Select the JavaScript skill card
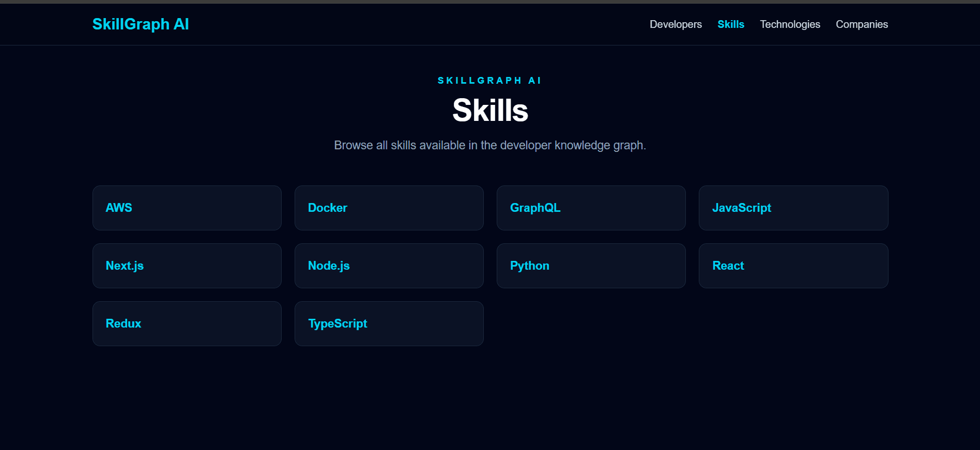 click(x=793, y=208)
